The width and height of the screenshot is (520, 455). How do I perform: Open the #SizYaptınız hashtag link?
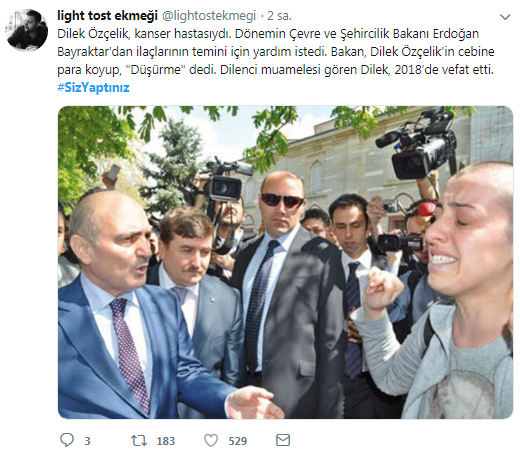(93, 88)
